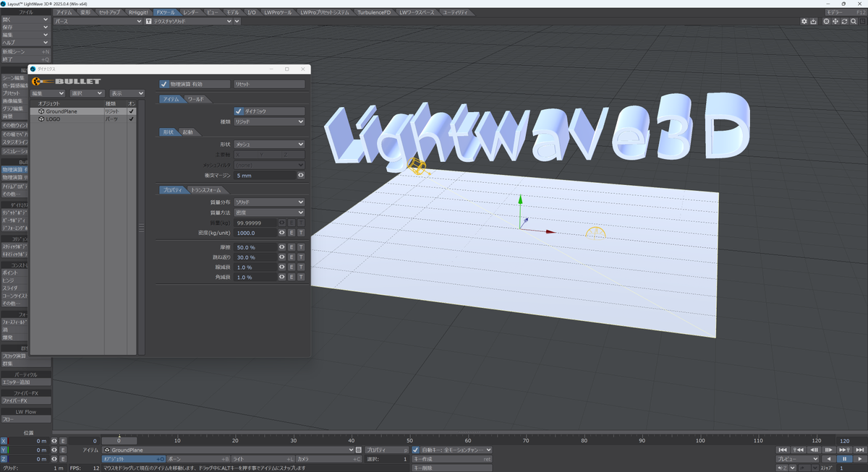
Task: Open envelope E for 摩擦 (friction) value
Action: (x=292, y=247)
